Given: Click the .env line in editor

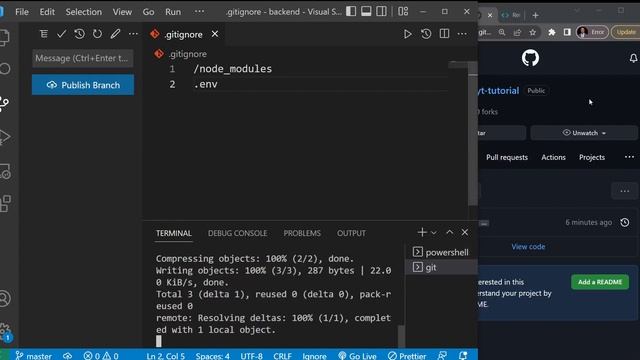Looking at the screenshot, I should tap(206, 84).
